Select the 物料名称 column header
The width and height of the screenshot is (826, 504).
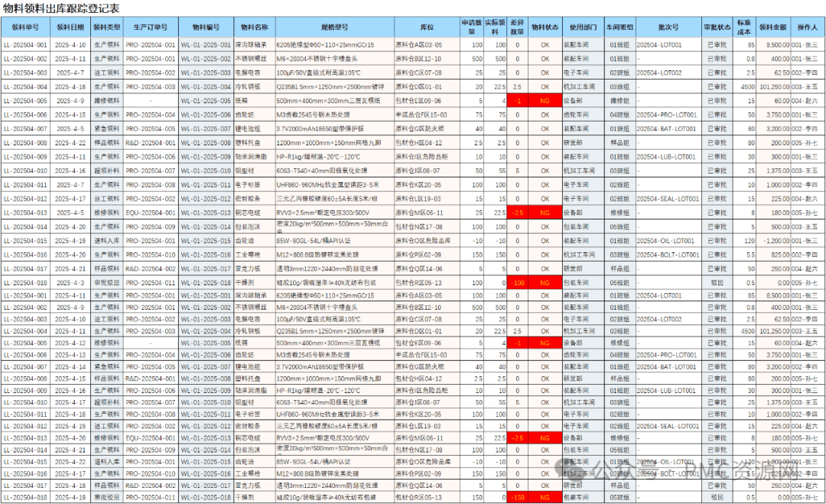pyautogui.click(x=255, y=28)
